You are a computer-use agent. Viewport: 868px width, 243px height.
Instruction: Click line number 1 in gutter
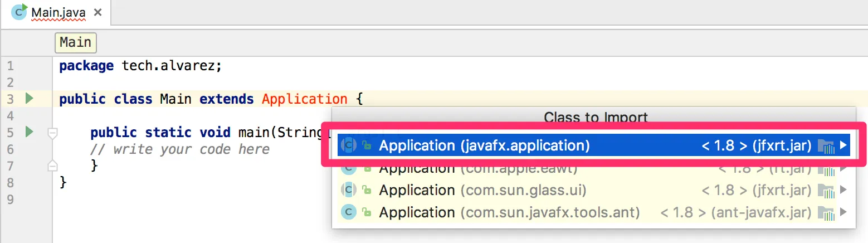click(x=11, y=66)
